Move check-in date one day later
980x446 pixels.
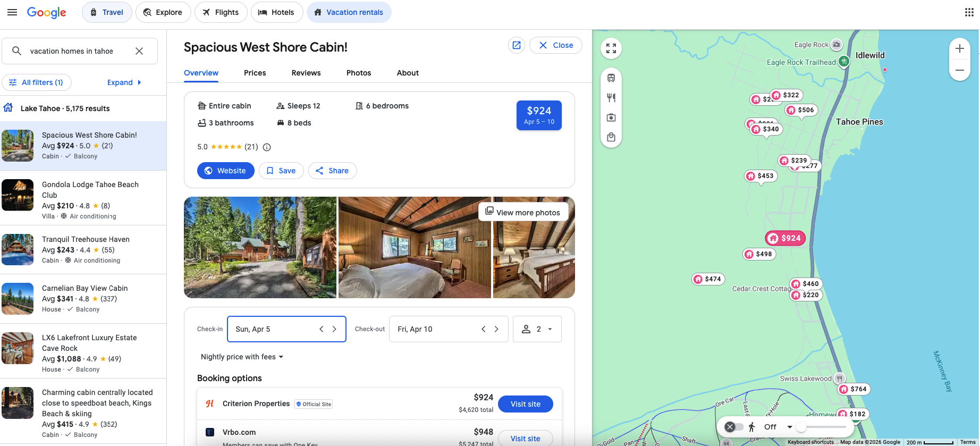pyautogui.click(x=334, y=329)
